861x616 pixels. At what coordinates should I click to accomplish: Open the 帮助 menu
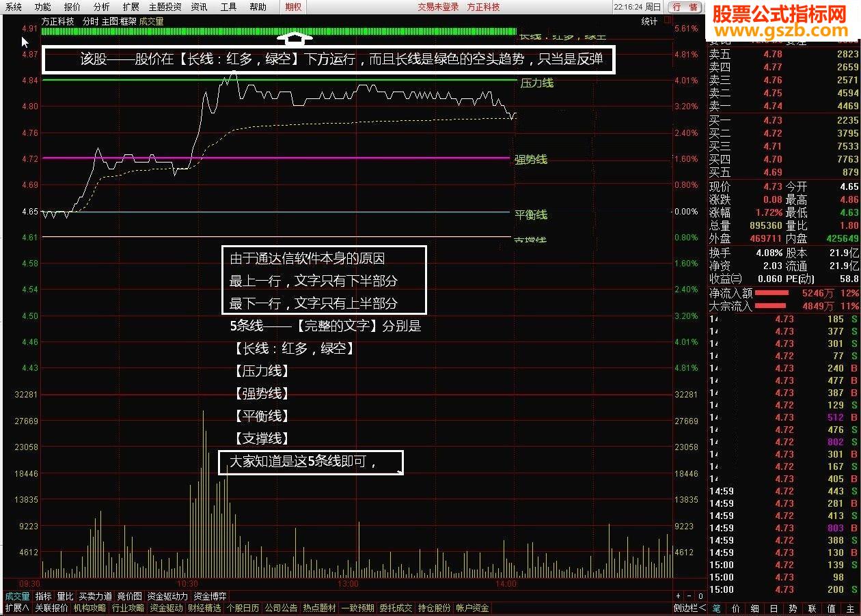(x=258, y=7)
